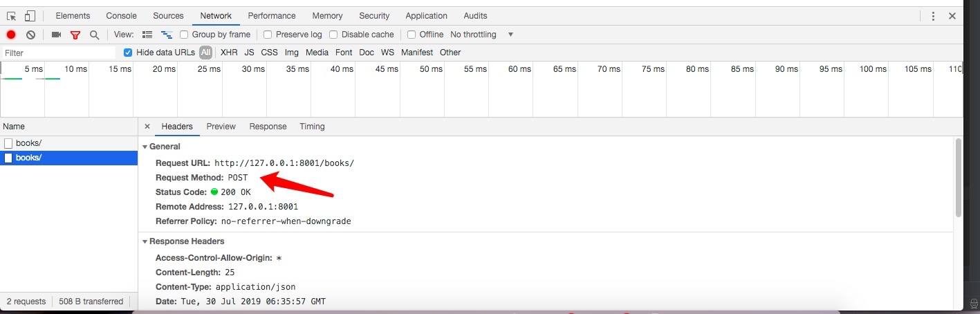Select the first books/ request row

pos(69,143)
